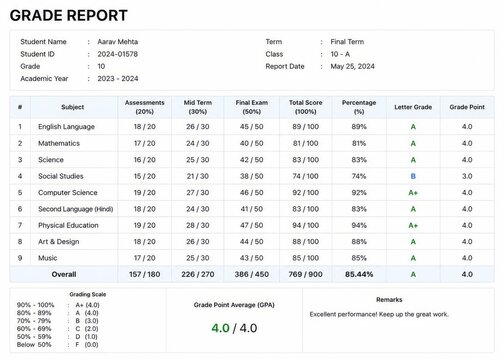Image resolution: width=504 pixels, height=360 pixels.
Task: Select Music percentage 85%
Action: pyautogui.click(x=359, y=258)
